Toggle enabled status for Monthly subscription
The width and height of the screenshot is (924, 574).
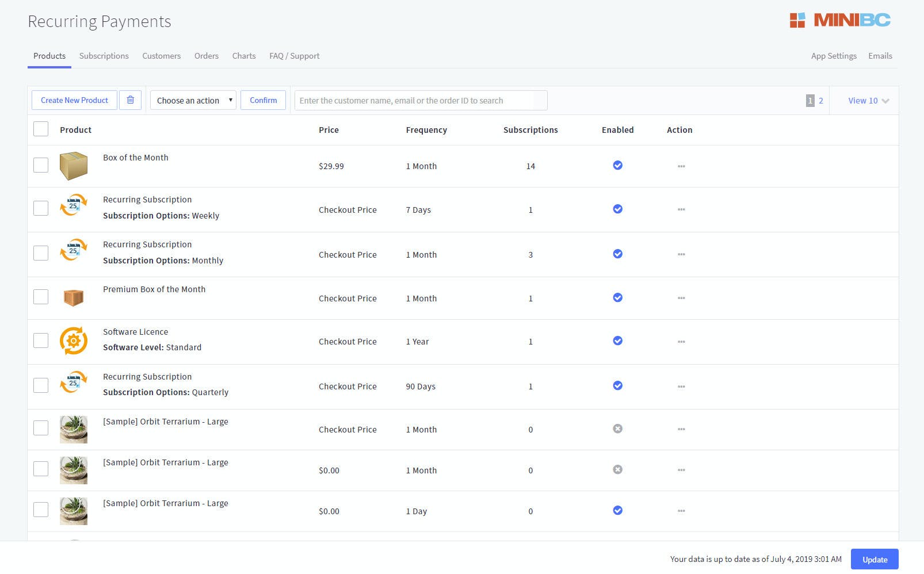617,254
